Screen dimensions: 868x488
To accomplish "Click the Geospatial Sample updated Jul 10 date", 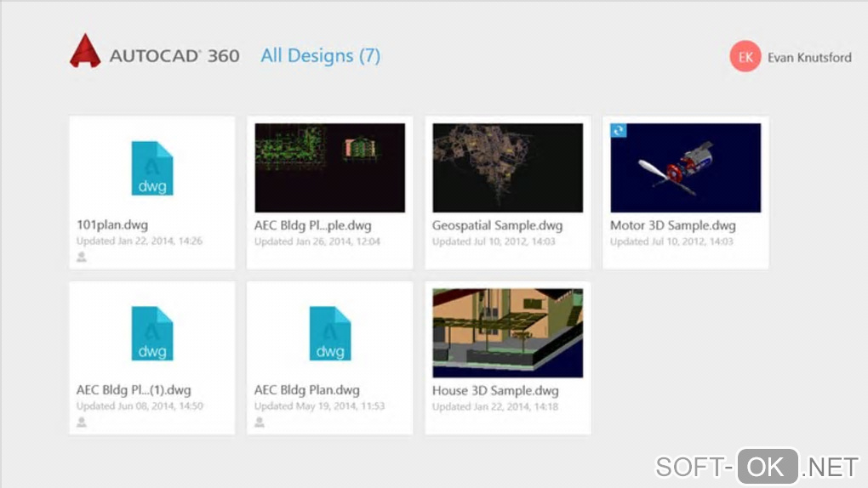I will point(494,241).
